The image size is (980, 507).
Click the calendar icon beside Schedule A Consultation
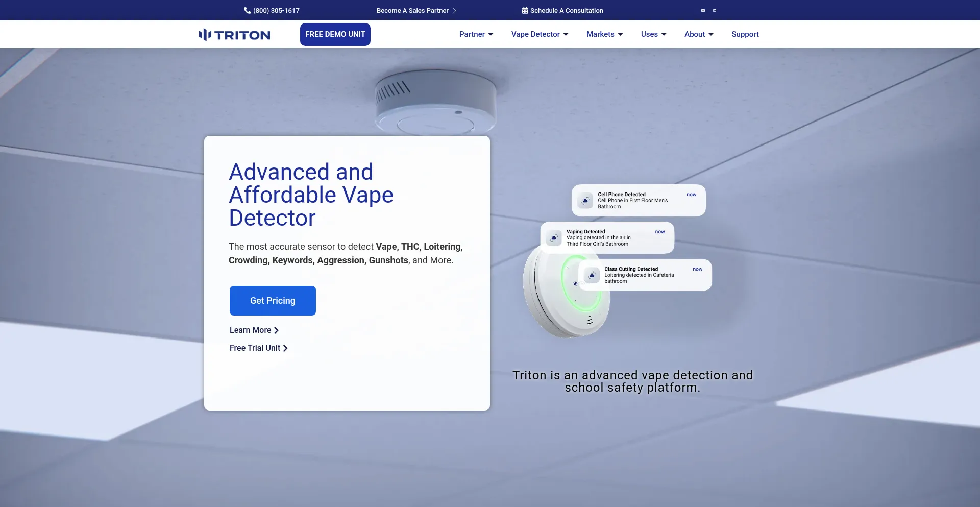pyautogui.click(x=525, y=10)
